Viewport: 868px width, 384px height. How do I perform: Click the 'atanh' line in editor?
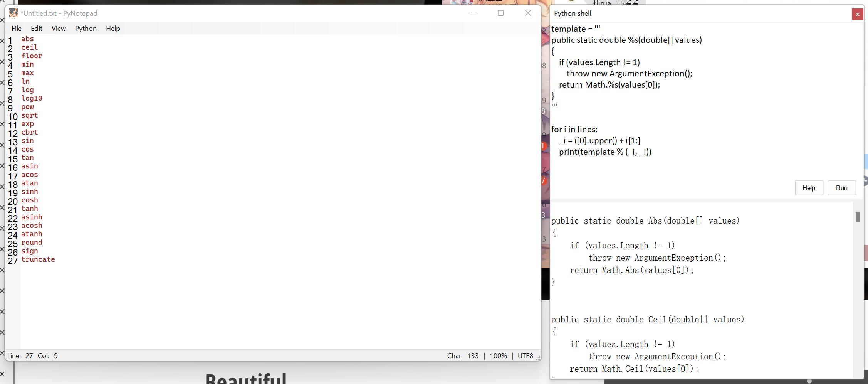(32, 234)
